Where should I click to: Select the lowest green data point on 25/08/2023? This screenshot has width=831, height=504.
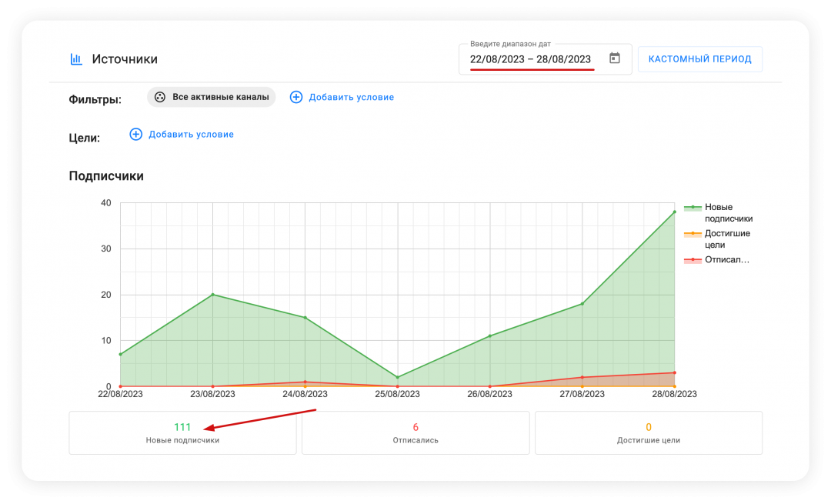click(x=398, y=377)
